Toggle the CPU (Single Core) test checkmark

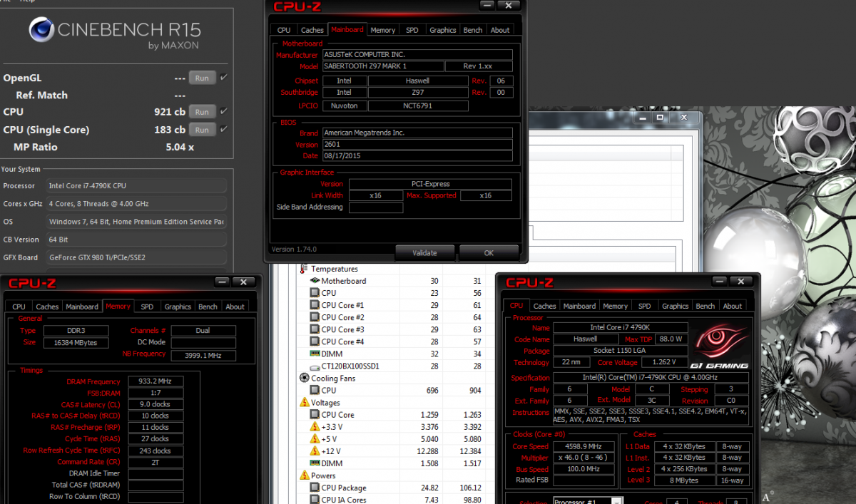224,129
